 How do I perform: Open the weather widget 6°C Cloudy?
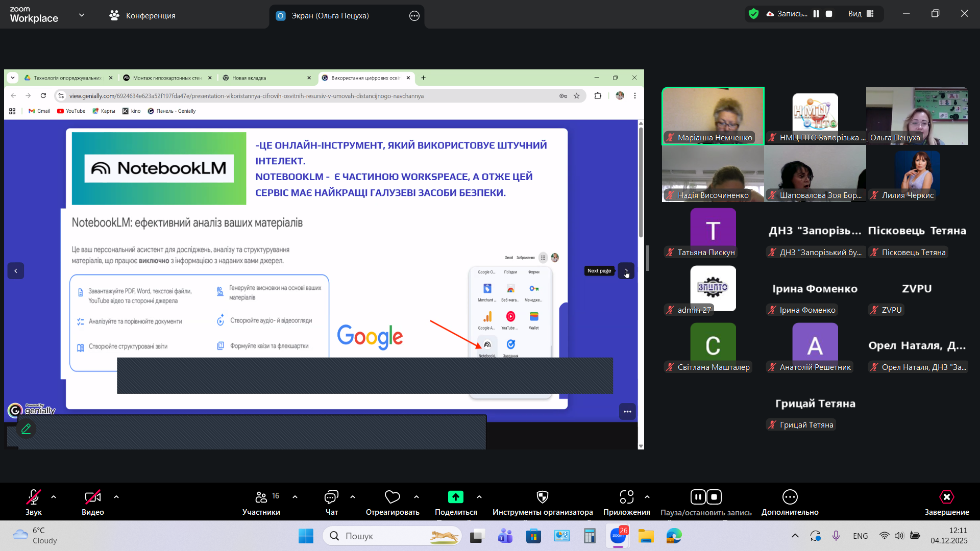(x=36, y=536)
